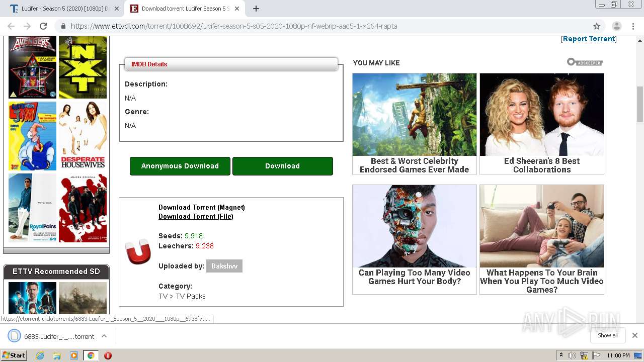
Task: Open the NXT poster thumbnail
Action: coord(83,67)
